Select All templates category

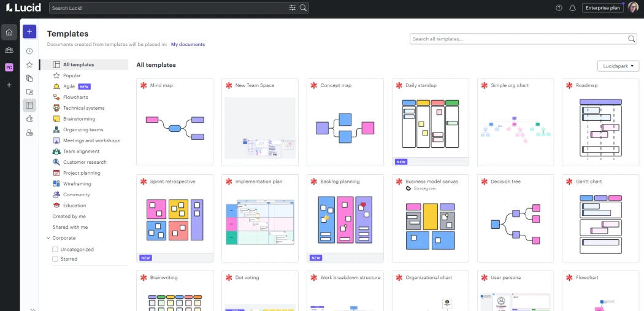click(x=84, y=64)
